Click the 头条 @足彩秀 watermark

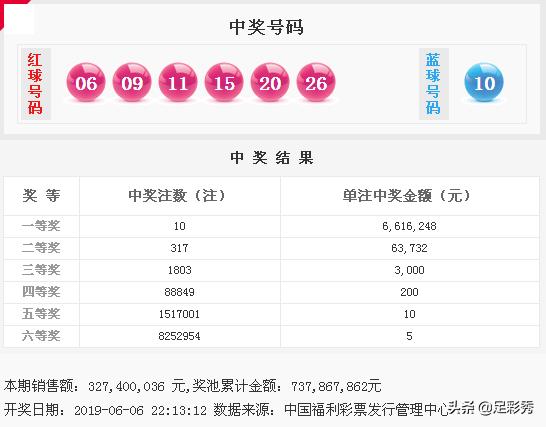point(491,407)
